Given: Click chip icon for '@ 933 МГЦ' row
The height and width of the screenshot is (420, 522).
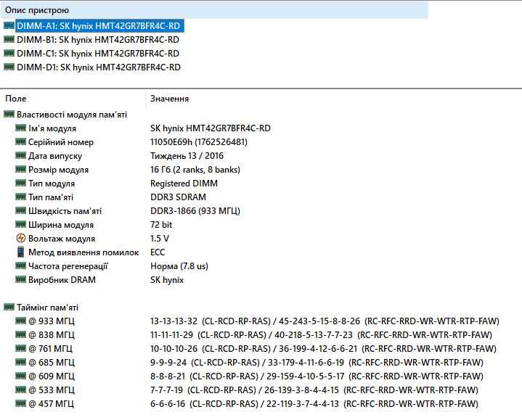Looking at the screenshot, I should point(20,321).
